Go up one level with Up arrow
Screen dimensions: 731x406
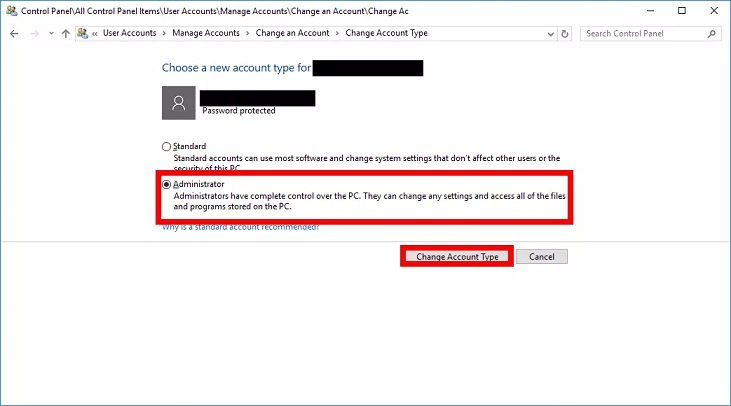click(65, 33)
